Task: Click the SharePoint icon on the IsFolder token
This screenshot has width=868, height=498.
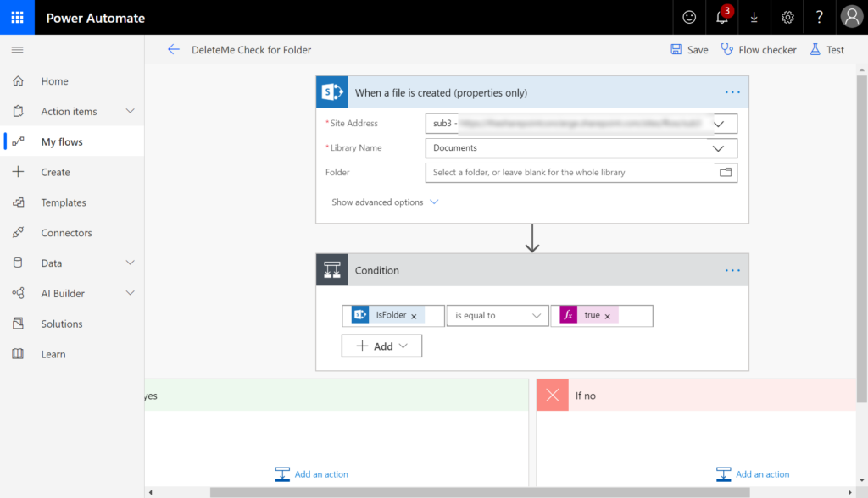Action: pos(360,315)
